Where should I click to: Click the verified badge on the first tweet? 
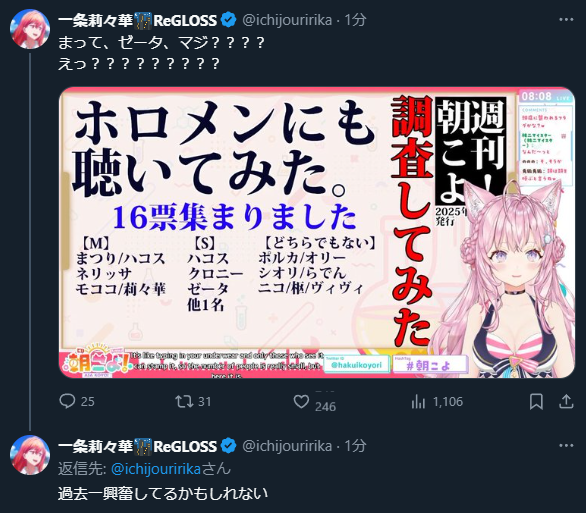(228, 20)
